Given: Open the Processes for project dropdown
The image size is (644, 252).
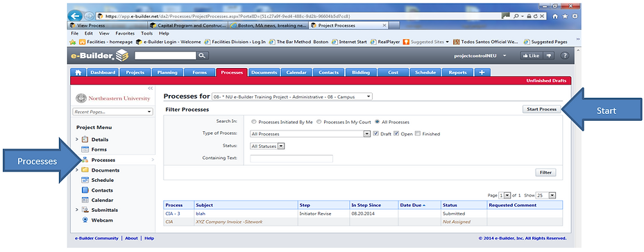Looking at the screenshot, I should [x=292, y=96].
